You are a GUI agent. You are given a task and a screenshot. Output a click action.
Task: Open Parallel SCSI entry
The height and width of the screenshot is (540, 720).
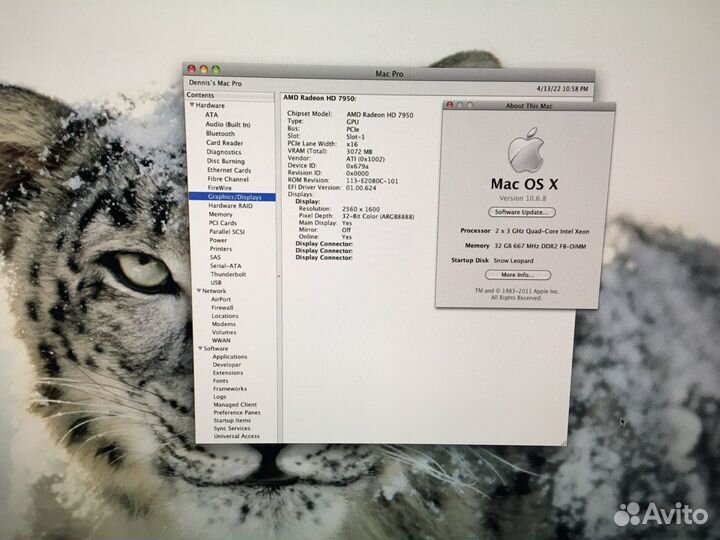point(227,231)
